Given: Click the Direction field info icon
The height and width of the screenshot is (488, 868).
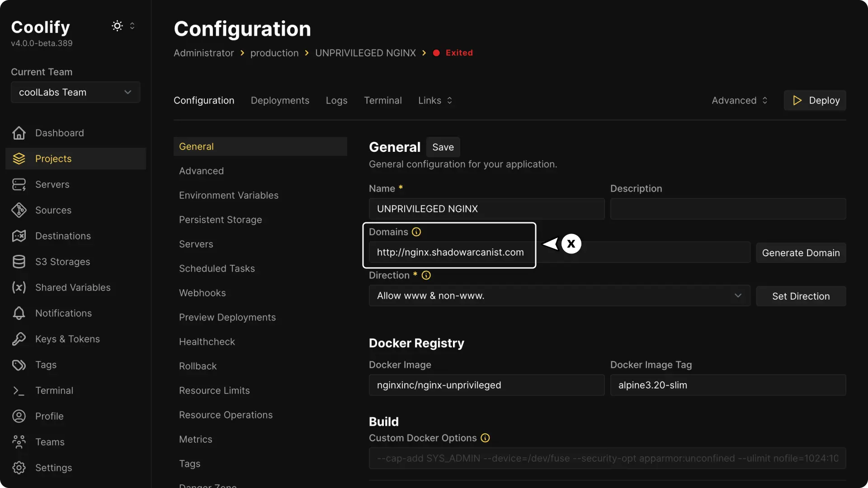Looking at the screenshot, I should [x=426, y=275].
